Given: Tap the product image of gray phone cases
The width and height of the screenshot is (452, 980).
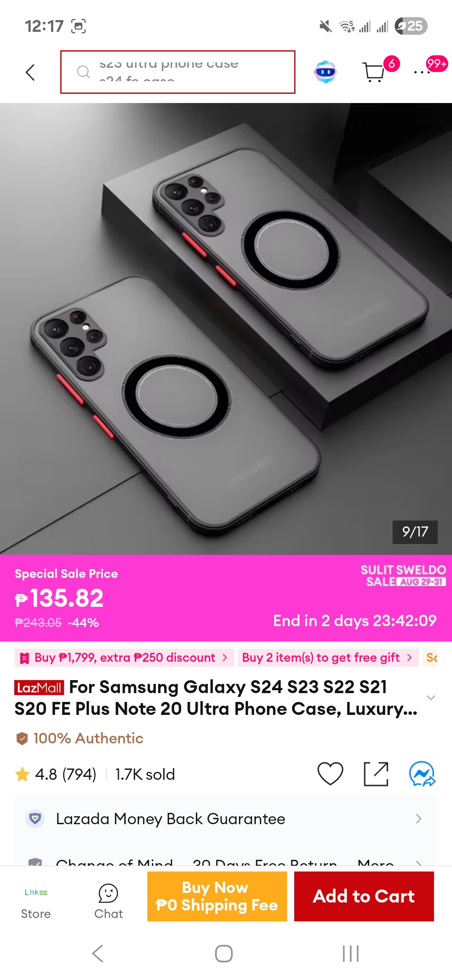Looking at the screenshot, I should point(226,329).
